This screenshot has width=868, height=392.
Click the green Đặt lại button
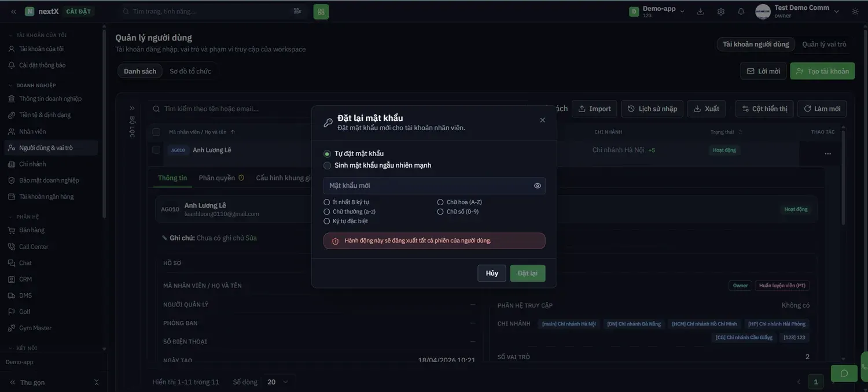[x=528, y=273]
